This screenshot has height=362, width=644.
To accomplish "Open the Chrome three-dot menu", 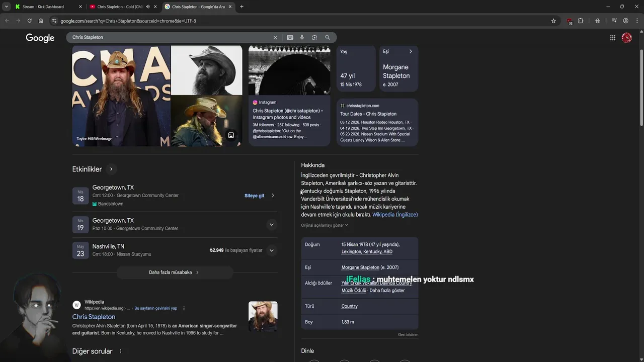I will [x=637, y=21].
